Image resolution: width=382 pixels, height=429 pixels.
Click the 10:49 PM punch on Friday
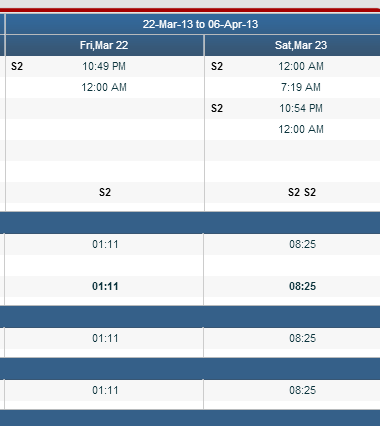[104, 66]
